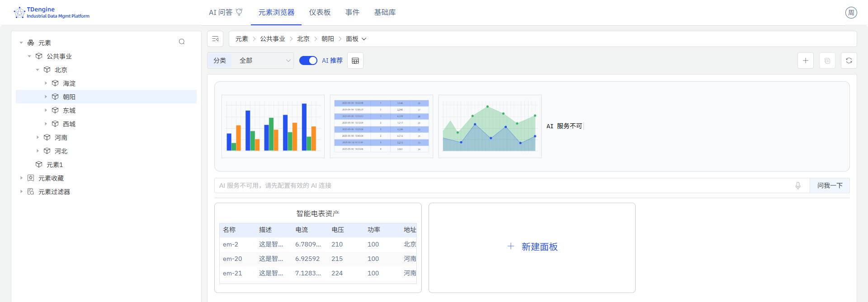Click the em-21 cell in the table
The width and height of the screenshot is (868, 302).
[232, 273]
